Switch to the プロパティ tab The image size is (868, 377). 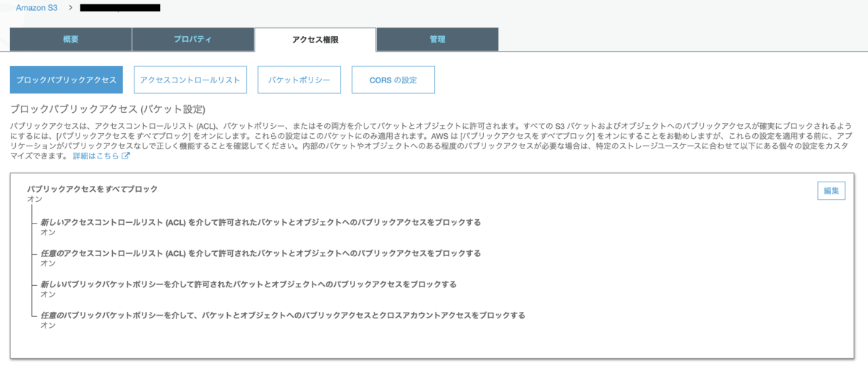tap(193, 39)
